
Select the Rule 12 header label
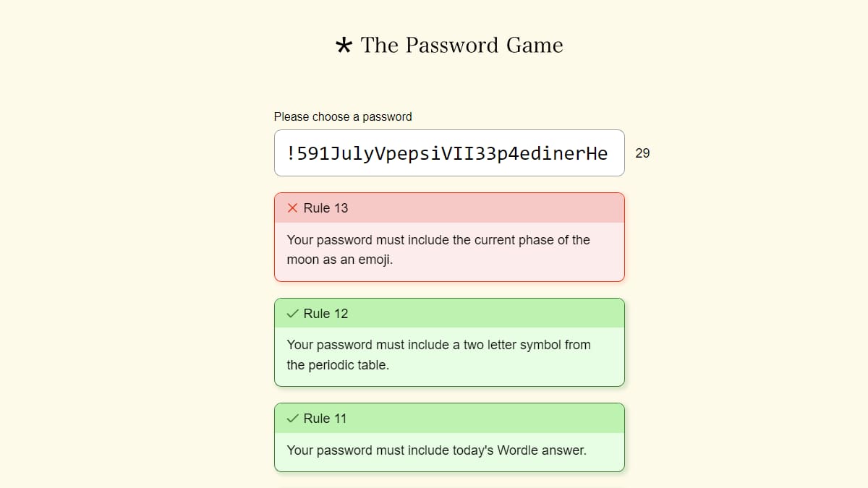(325, 314)
